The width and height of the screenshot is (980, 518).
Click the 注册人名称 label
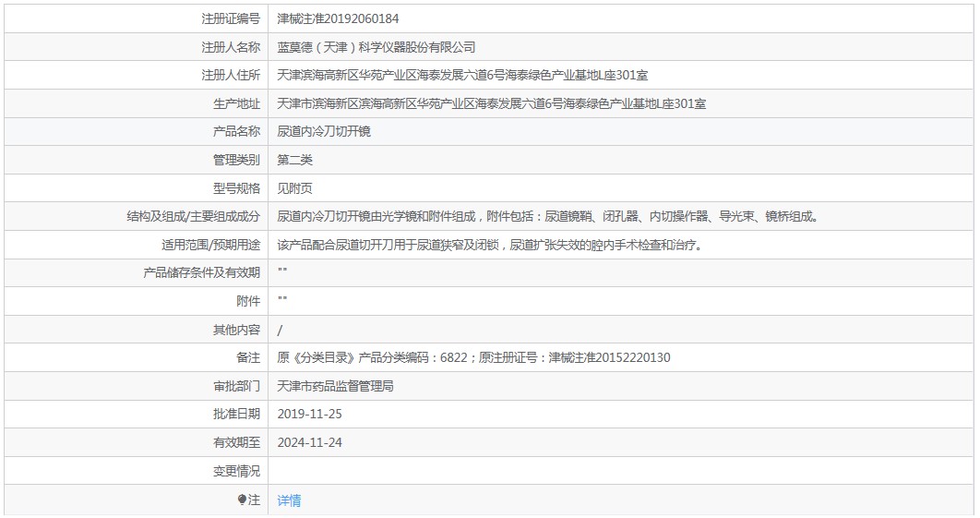231,47
